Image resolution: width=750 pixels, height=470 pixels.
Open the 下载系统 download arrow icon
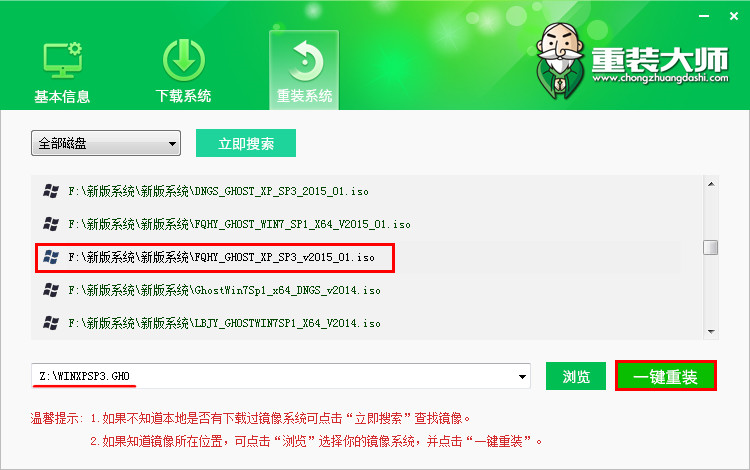pos(184,60)
